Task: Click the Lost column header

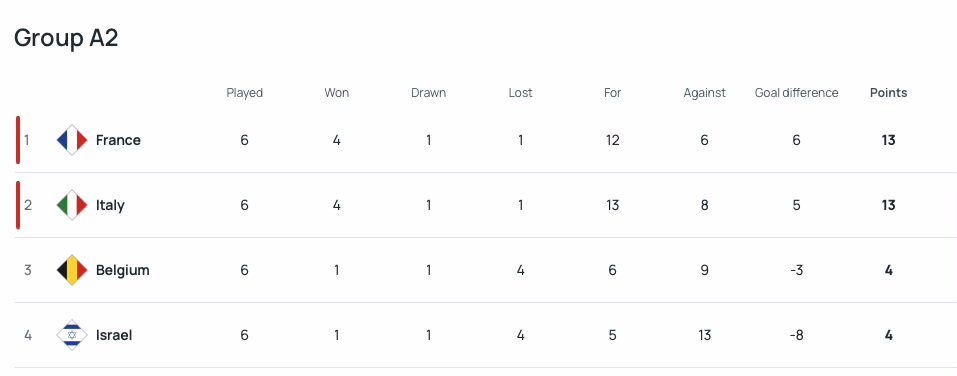Action: pos(521,93)
